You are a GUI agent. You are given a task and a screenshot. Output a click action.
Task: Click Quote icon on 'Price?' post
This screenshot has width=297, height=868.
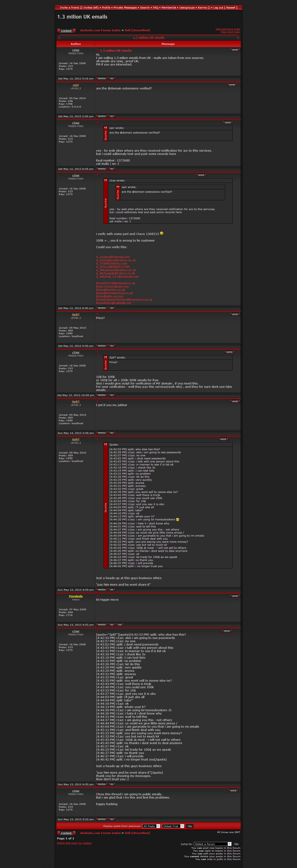(x=235, y=314)
